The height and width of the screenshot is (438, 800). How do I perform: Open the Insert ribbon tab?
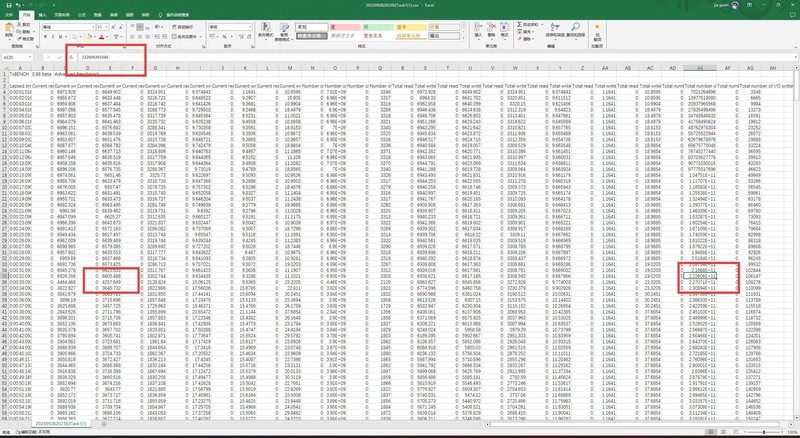tap(42, 16)
